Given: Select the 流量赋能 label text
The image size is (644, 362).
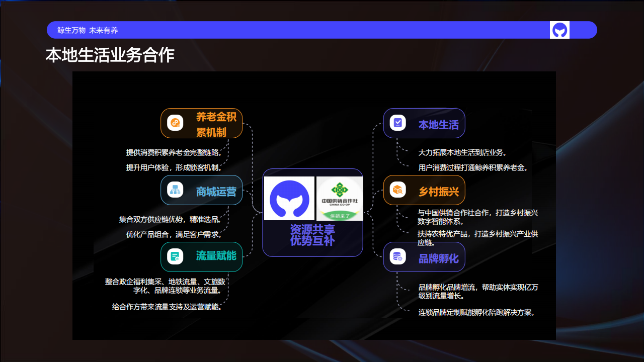Looking at the screenshot, I should [x=216, y=256].
